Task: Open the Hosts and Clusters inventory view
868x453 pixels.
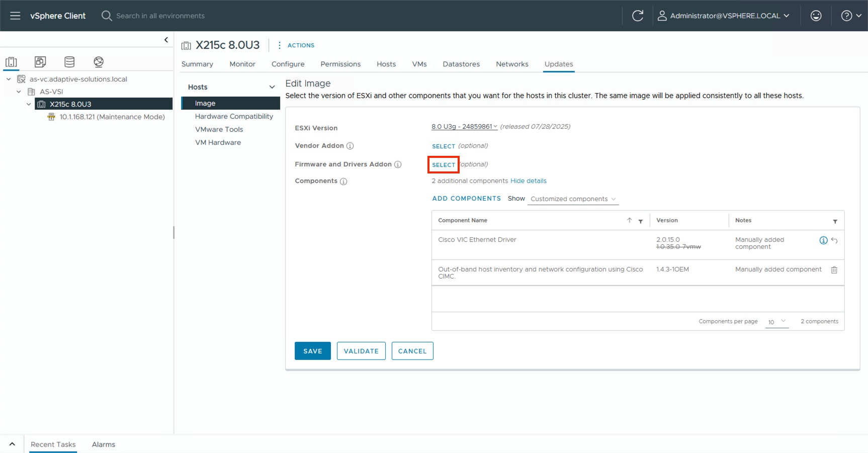Action: [x=11, y=61]
